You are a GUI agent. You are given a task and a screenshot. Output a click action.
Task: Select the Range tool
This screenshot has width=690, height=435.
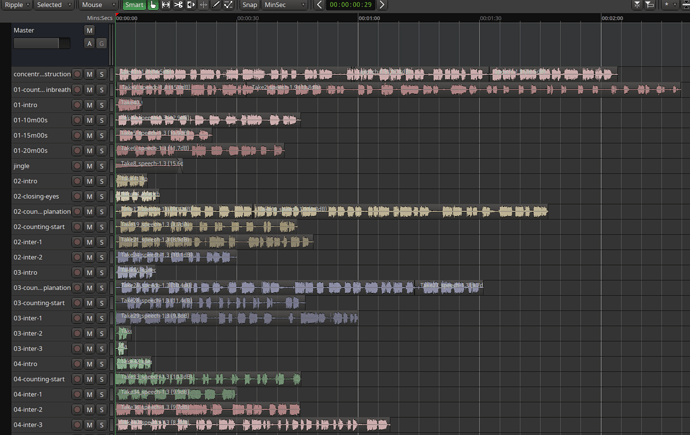point(165,5)
